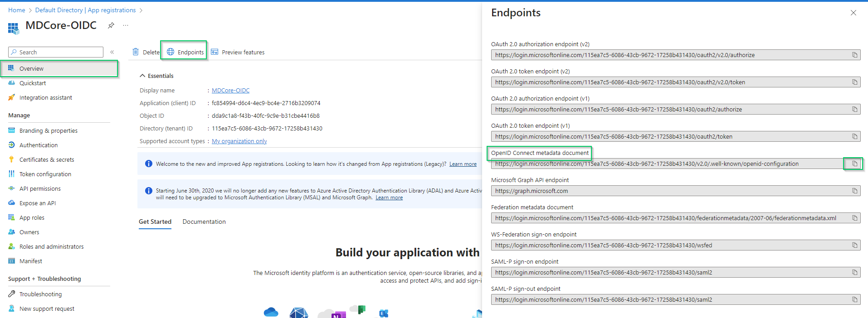Copy the Federation metadata document URL
868x318 pixels.
(854, 218)
